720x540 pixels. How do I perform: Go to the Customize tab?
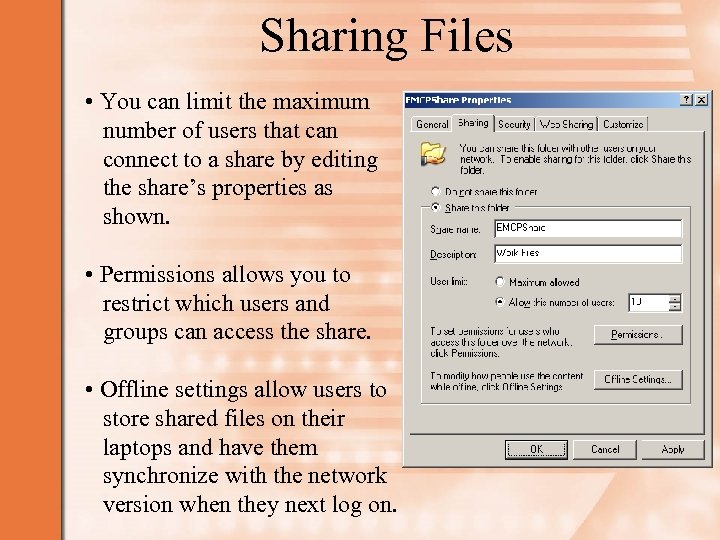tap(623, 124)
